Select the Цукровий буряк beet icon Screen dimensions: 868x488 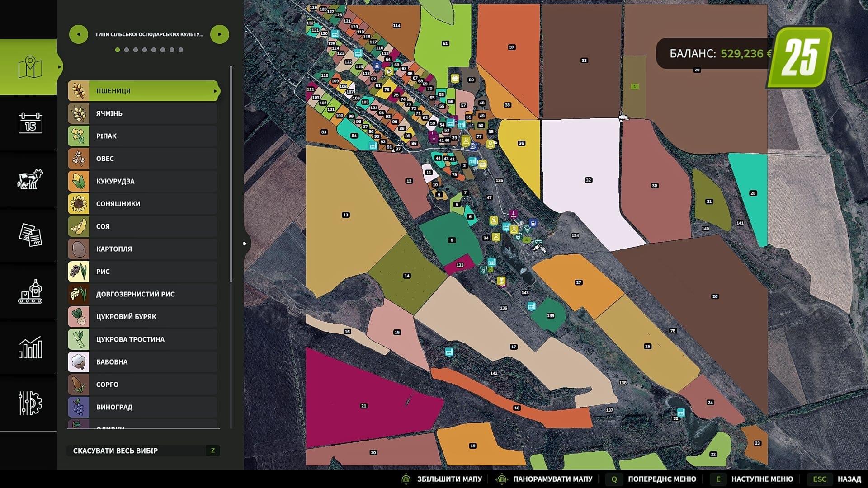point(79,317)
